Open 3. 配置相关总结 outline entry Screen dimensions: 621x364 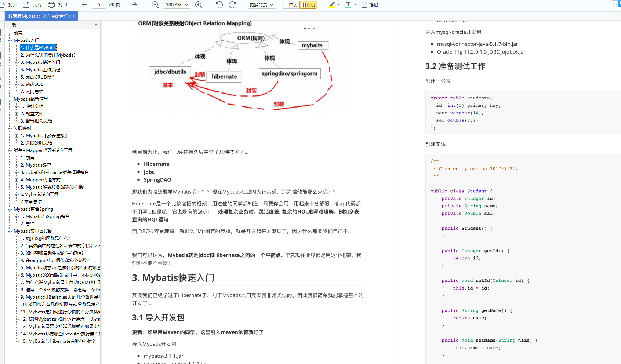[x=36, y=121]
